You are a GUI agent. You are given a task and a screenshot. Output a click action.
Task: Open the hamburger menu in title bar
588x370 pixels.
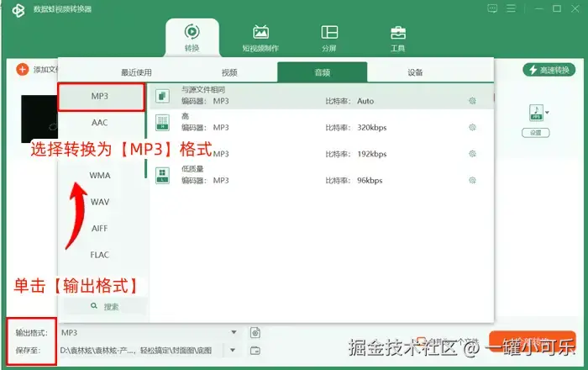[511, 8]
